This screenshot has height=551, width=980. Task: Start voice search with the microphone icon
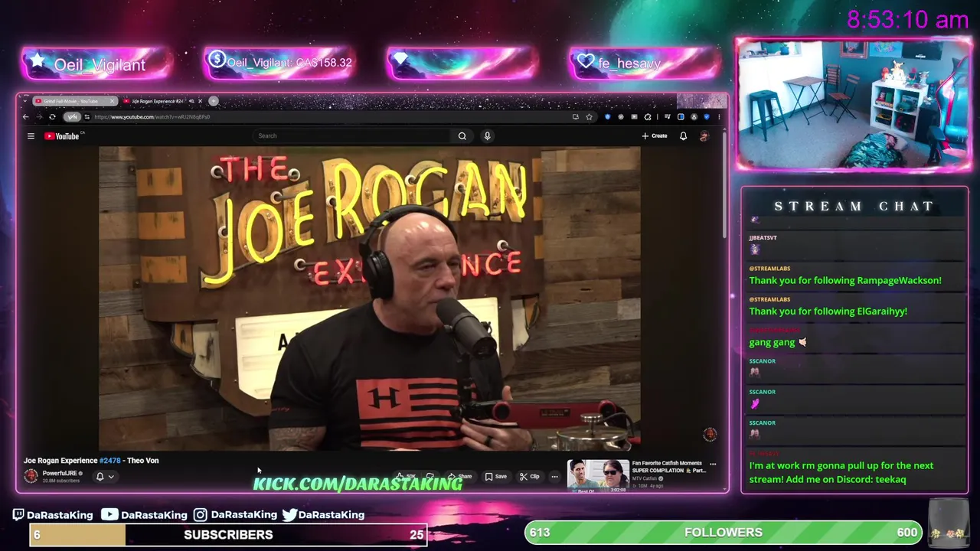click(x=487, y=136)
